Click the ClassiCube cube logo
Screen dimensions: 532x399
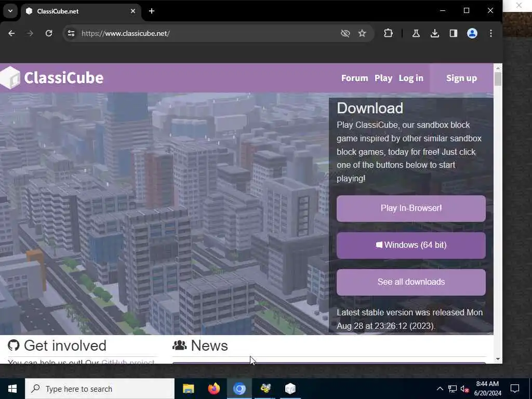pos(10,78)
